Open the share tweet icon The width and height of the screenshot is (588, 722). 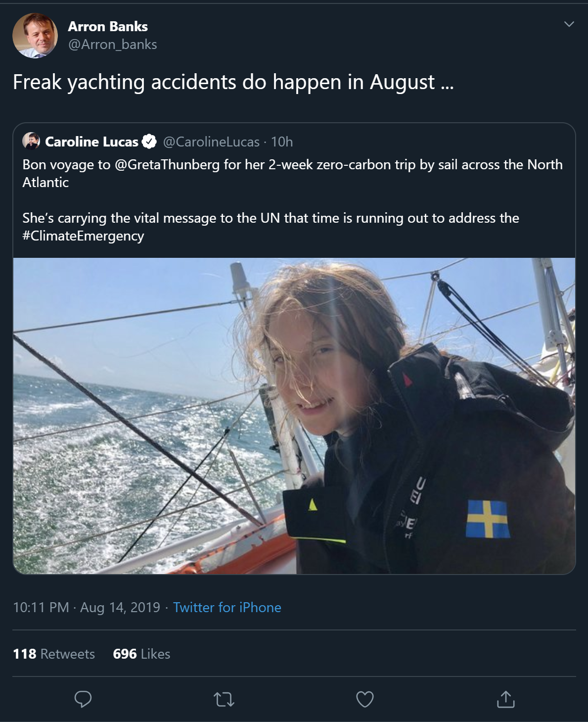tap(506, 699)
